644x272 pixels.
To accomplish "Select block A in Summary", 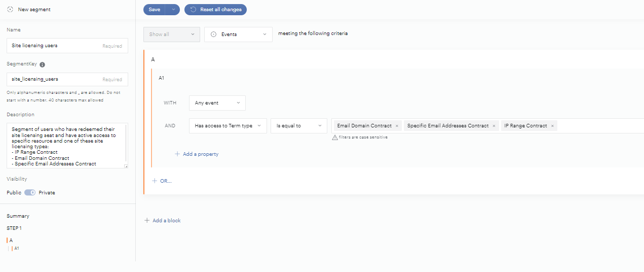I will tap(11, 241).
